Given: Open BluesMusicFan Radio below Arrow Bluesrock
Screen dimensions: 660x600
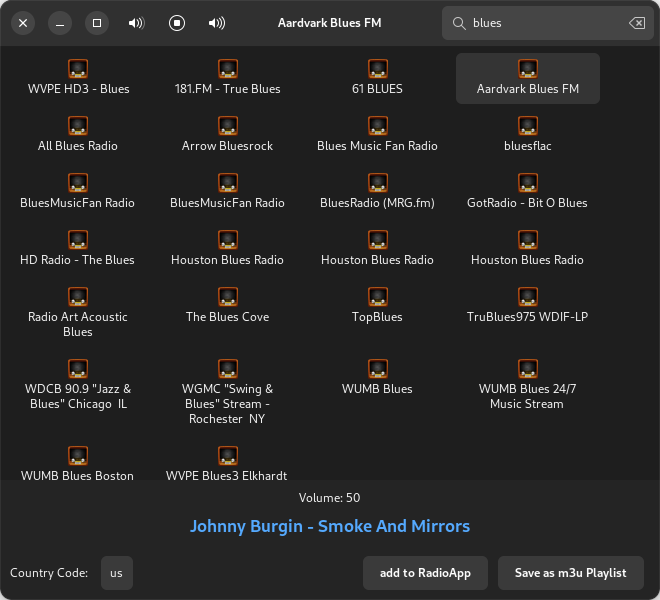Looking at the screenshot, I should (x=228, y=192).
